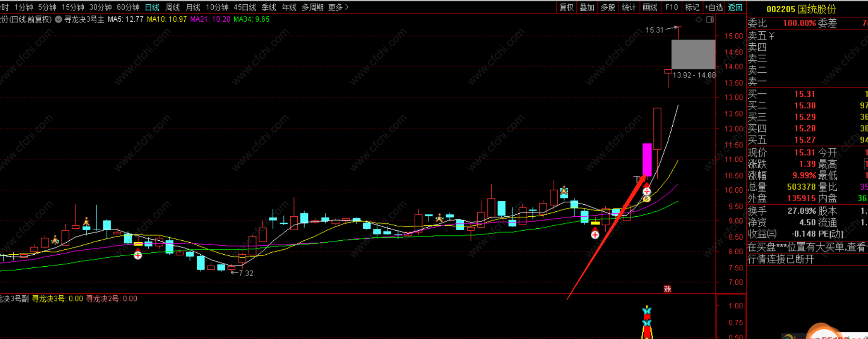Click the buy signal plus icon near 8.50

(x=595, y=235)
